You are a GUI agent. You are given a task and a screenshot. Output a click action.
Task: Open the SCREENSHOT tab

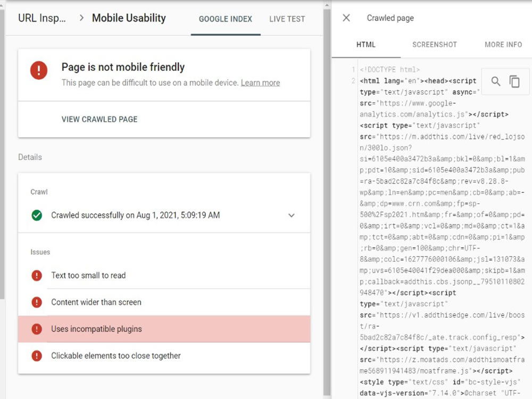pyautogui.click(x=434, y=45)
